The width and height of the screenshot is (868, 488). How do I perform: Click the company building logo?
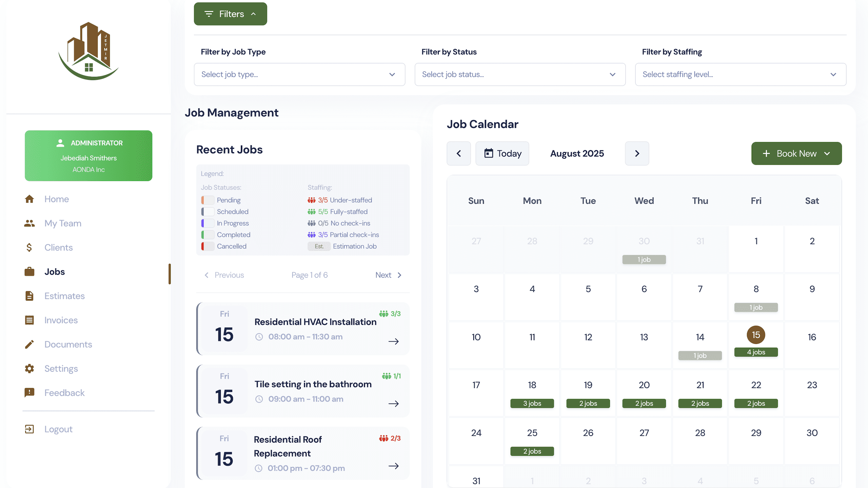tap(89, 51)
